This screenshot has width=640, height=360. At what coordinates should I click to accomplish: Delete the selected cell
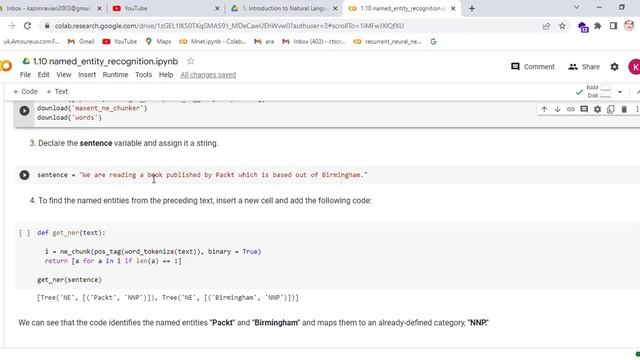(624, 109)
